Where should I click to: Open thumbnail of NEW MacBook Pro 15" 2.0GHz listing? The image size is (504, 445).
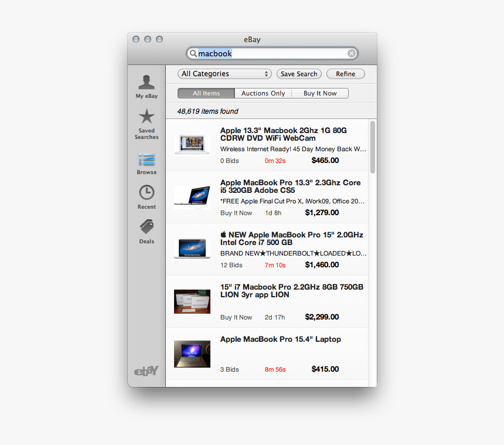coord(192,249)
